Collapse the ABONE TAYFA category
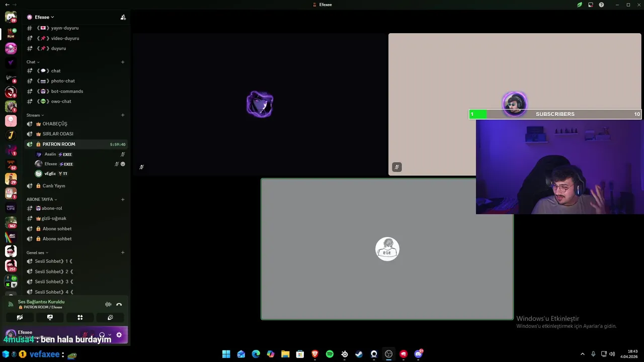The image size is (644, 362). click(42, 199)
